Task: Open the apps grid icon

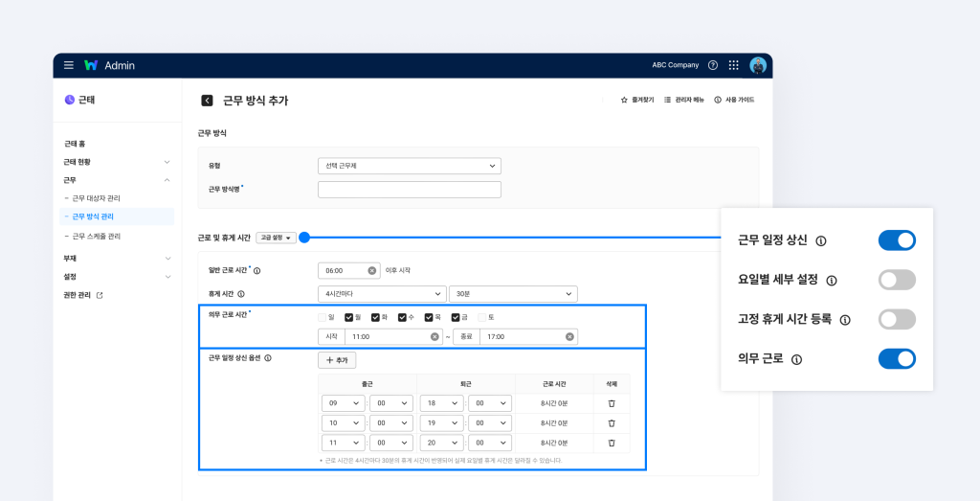Action: pos(734,65)
